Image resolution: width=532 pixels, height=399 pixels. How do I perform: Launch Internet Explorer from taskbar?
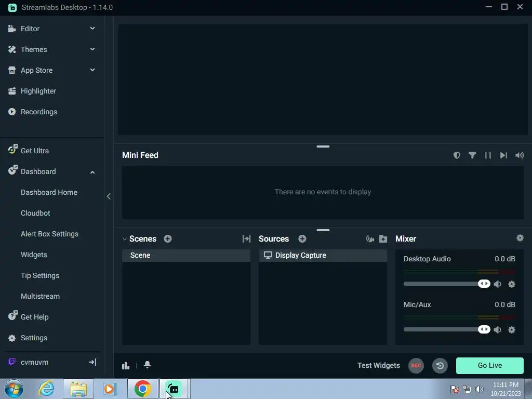(46, 389)
